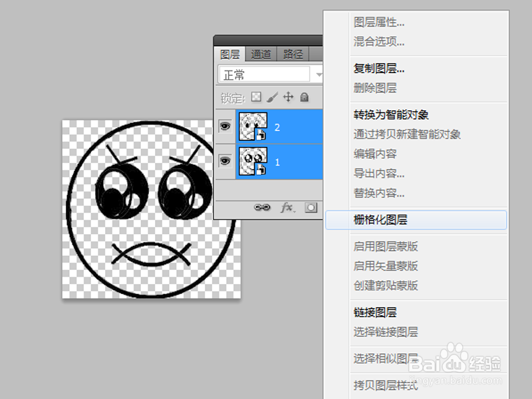Choose 编辑内容 menu entry
Screen dimensions: 532x399
(x=375, y=154)
